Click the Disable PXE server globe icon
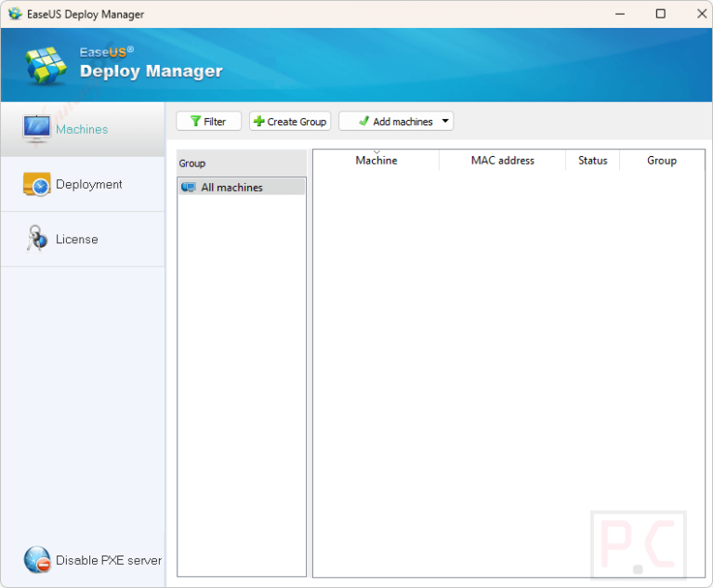 (x=37, y=560)
